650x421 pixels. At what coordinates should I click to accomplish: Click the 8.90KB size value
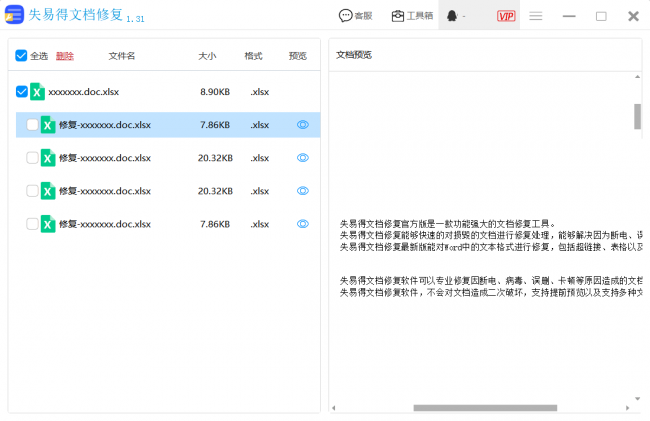[x=215, y=92]
